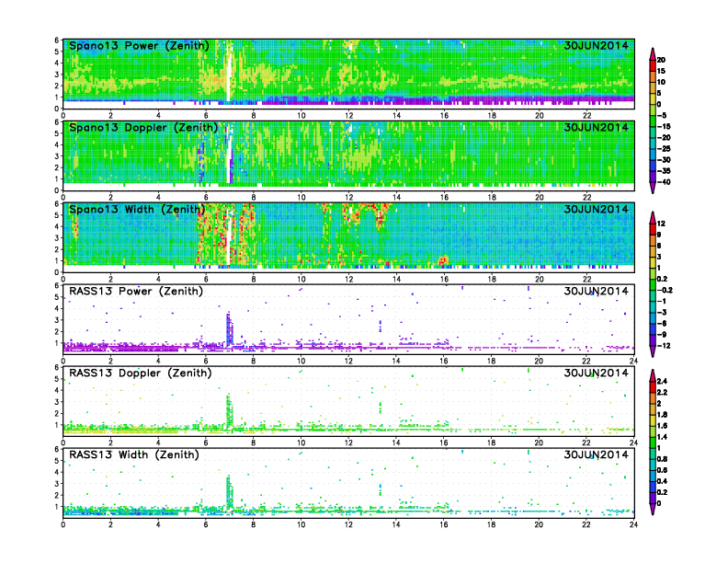Click the "RASS13 Doppler (Zenith)" panel title

(141, 373)
